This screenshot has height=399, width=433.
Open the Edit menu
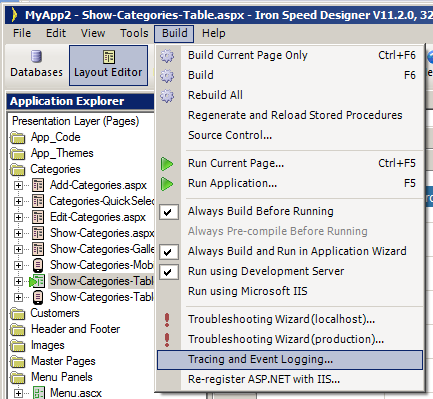pyautogui.click(x=56, y=33)
